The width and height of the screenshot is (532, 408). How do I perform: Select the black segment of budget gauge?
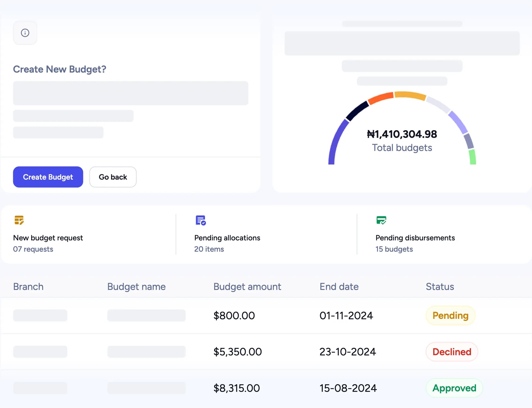click(357, 111)
